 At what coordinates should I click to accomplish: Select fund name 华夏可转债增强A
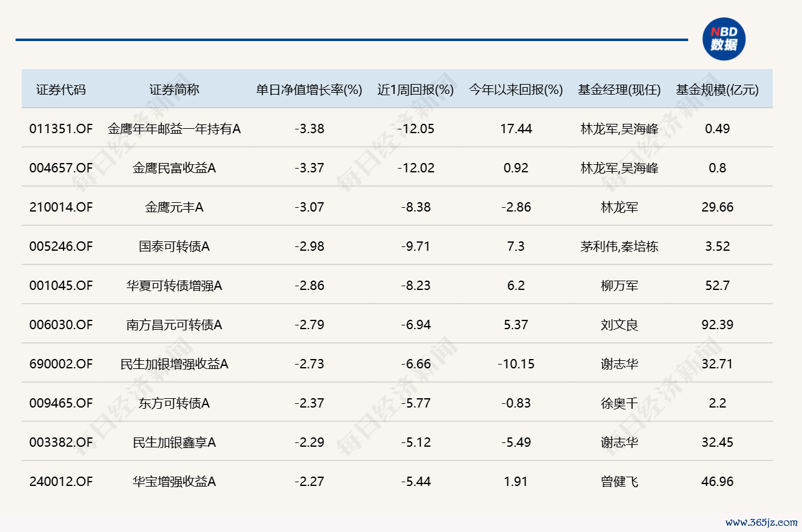pyautogui.click(x=174, y=286)
